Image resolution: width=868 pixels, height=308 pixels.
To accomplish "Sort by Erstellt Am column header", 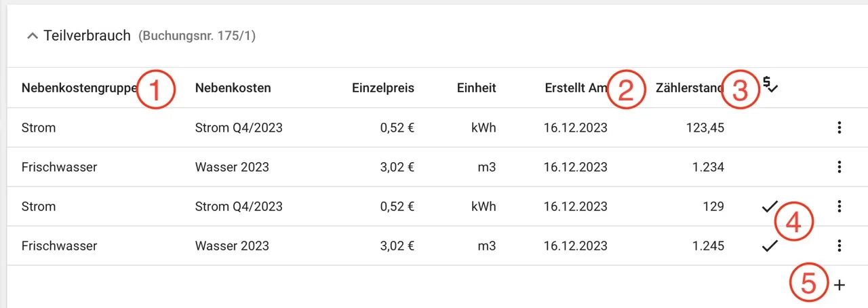I will pyautogui.click(x=576, y=88).
